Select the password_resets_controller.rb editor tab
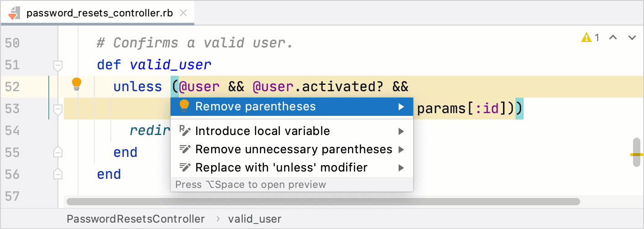This screenshot has width=644, height=229. coord(99,13)
